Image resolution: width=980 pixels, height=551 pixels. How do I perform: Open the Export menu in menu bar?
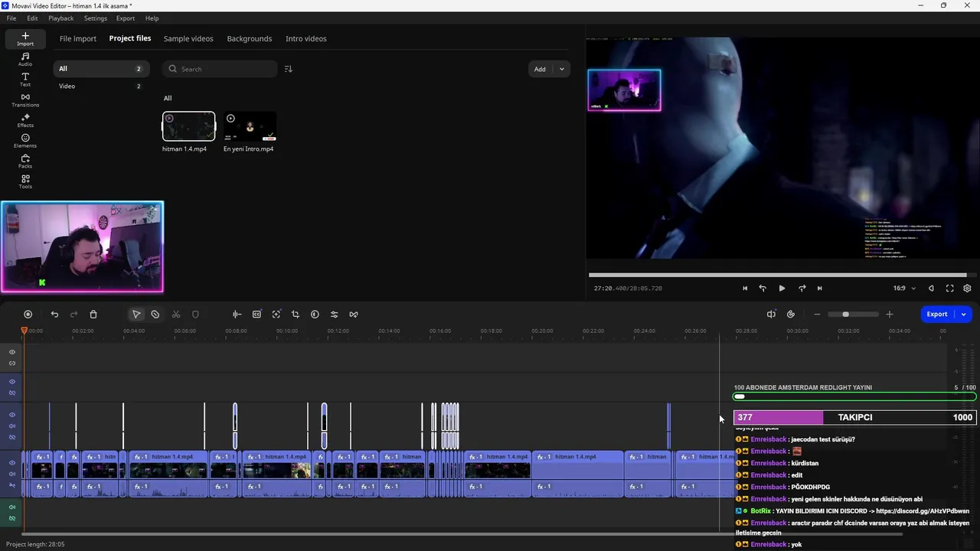click(126, 18)
